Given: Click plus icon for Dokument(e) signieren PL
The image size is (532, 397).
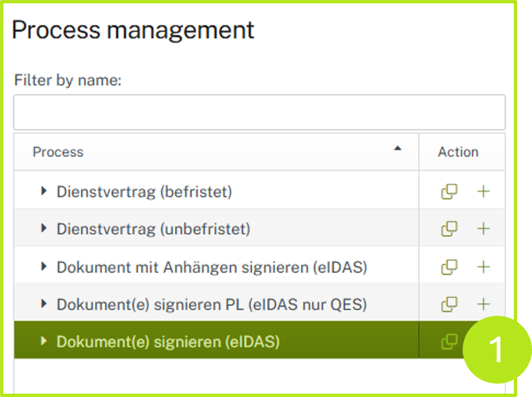Looking at the screenshot, I should click(x=484, y=304).
